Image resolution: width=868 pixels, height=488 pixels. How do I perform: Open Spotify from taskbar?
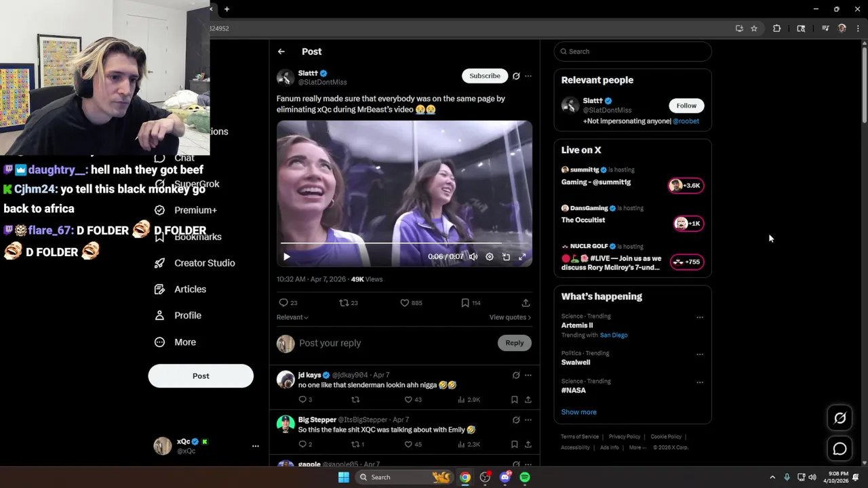(525, 477)
